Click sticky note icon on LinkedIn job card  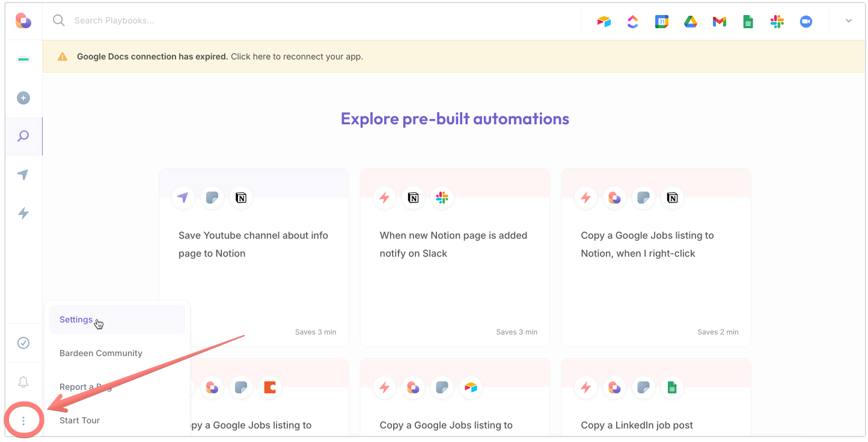click(x=644, y=387)
